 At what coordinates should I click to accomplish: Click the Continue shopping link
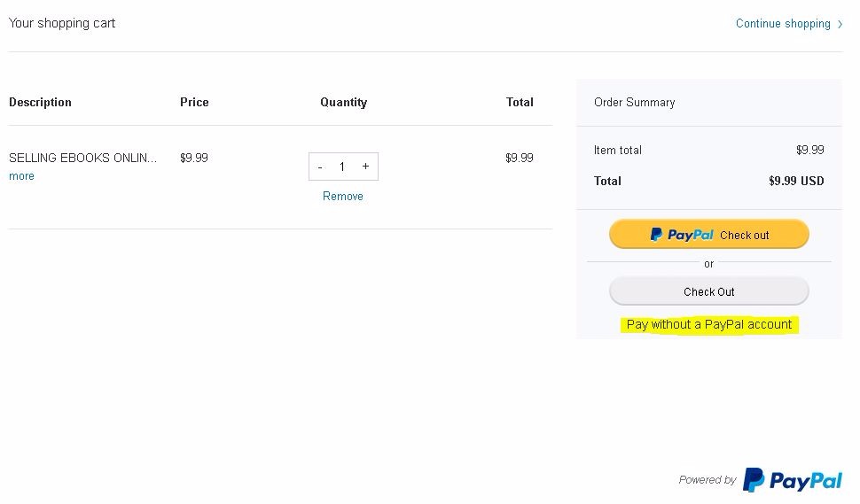coord(783,24)
